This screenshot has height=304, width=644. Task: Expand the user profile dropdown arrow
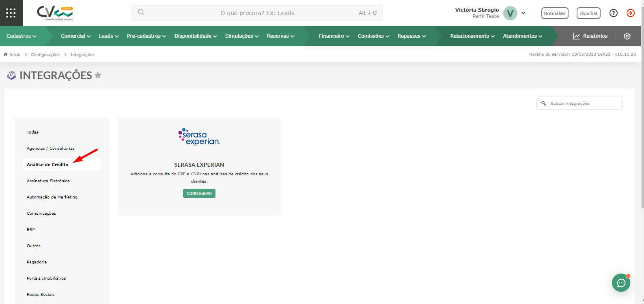523,13
